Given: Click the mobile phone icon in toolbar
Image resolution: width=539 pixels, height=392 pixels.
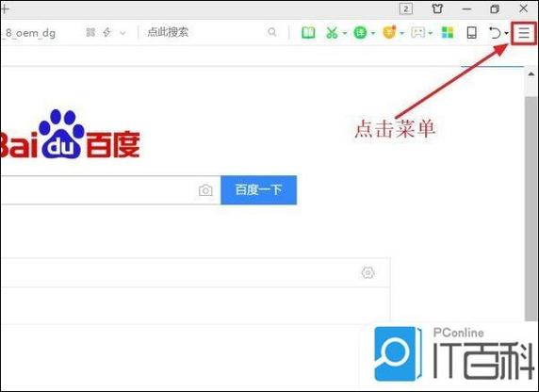Looking at the screenshot, I should 471,33.
